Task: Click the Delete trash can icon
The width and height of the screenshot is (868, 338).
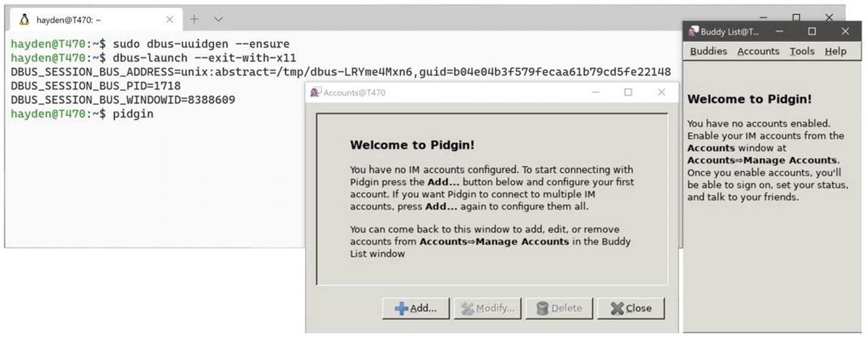Action: click(542, 309)
